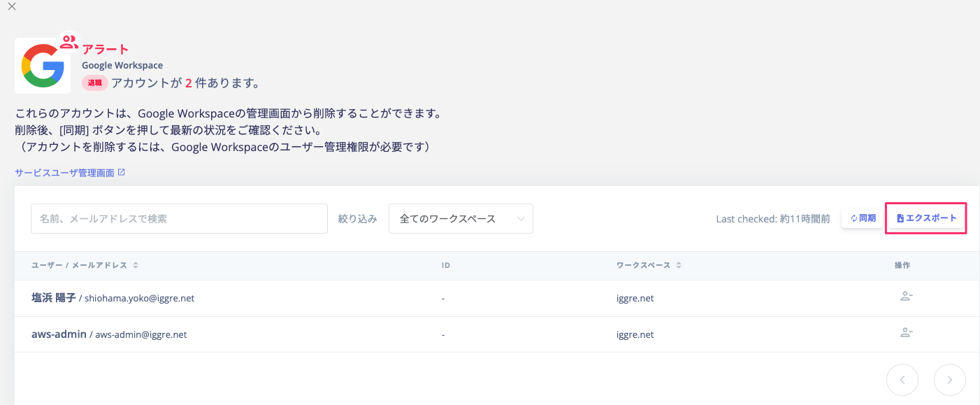This screenshot has width=980, height=405.
Task: Select shiohama.yoko@iggre.net text
Action: tap(140, 298)
